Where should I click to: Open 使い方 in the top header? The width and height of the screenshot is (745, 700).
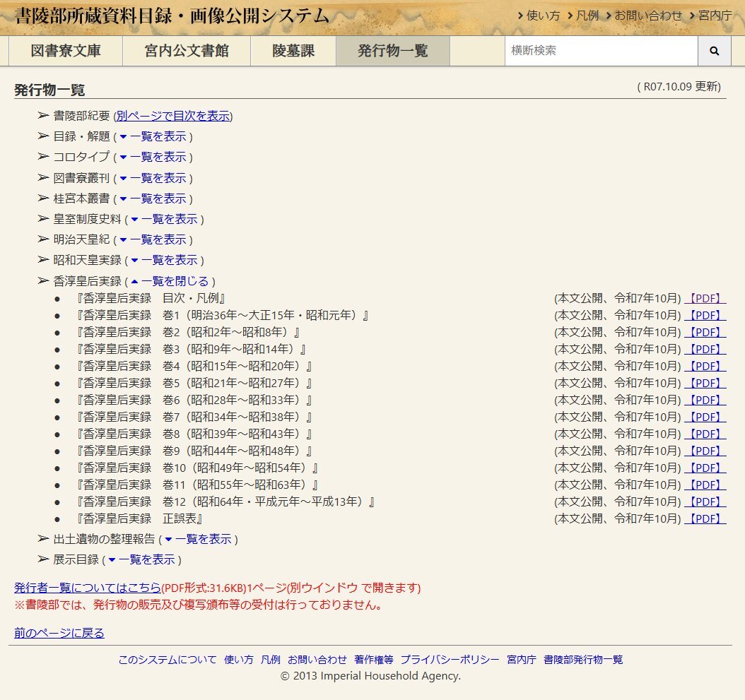pos(539,16)
